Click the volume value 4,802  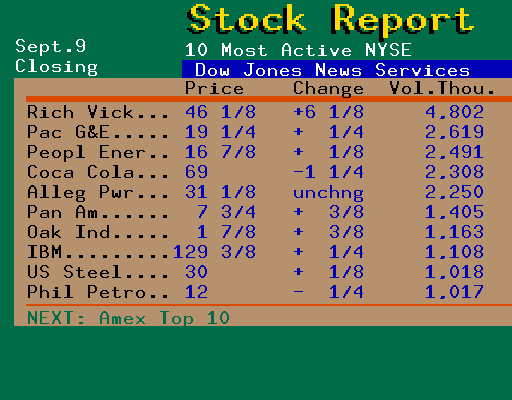click(x=454, y=112)
